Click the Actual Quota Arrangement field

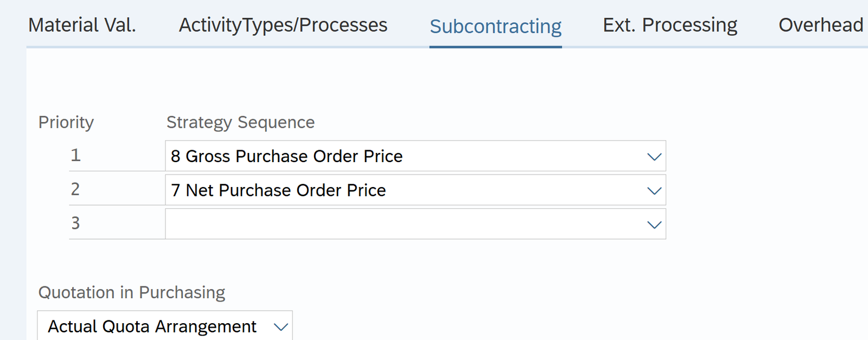pyautogui.click(x=152, y=326)
